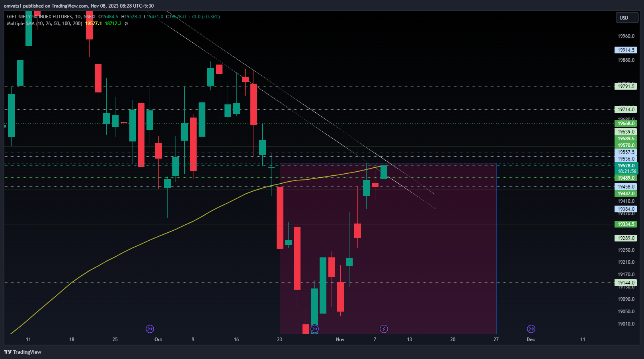Click the 19668.0 green price label

pyautogui.click(x=626, y=123)
